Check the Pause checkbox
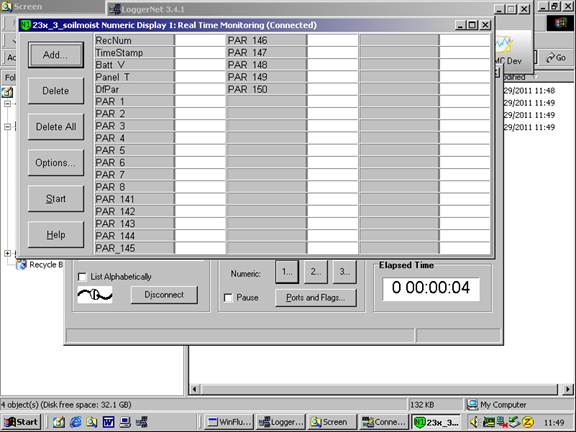This screenshot has height=432, width=576. (x=228, y=298)
